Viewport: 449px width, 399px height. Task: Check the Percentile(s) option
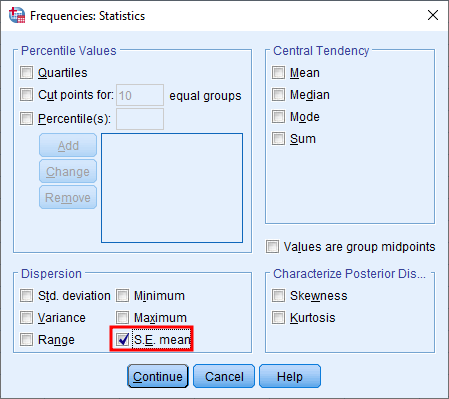(27, 118)
